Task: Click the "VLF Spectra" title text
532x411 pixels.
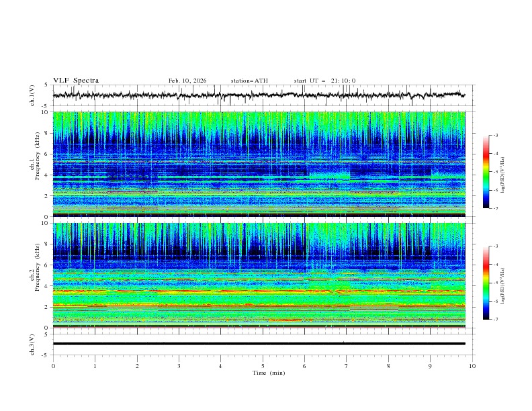Action: 76,81
